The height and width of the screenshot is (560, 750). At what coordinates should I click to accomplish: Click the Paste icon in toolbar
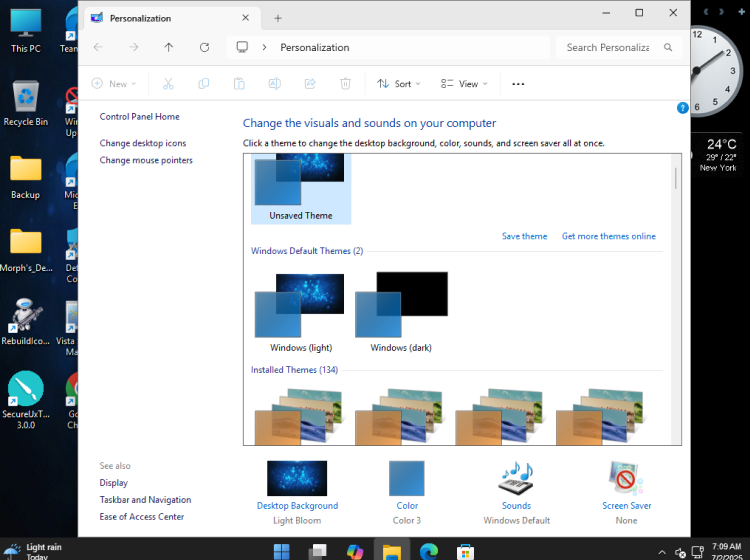tap(239, 84)
